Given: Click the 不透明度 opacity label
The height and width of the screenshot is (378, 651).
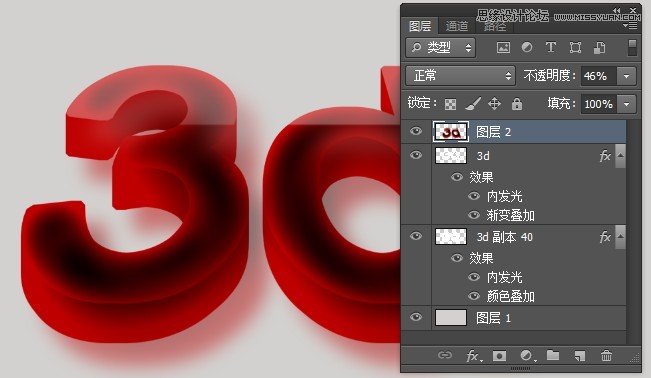Looking at the screenshot, I should (549, 76).
